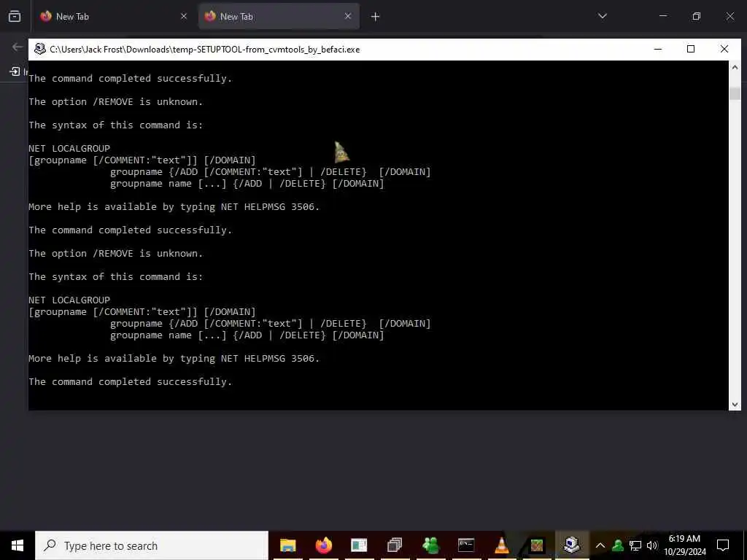The height and width of the screenshot is (560, 747).
Task: Click the console vertical scrollbar thumb
Action: (x=735, y=93)
